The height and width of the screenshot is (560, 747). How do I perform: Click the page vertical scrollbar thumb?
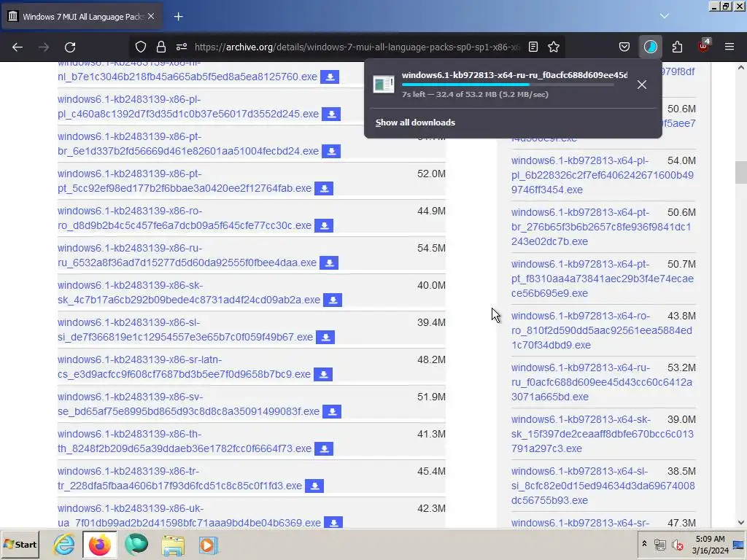[741, 172]
